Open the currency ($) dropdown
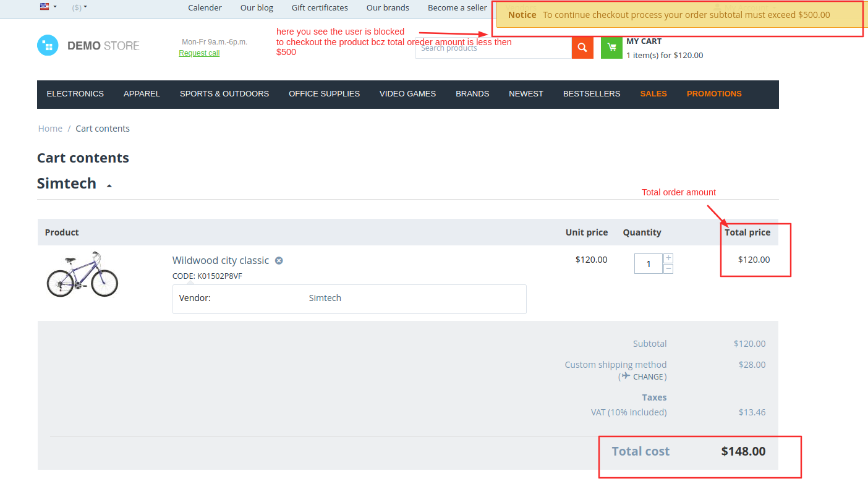Viewport: 868px width, 484px height. [79, 7]
